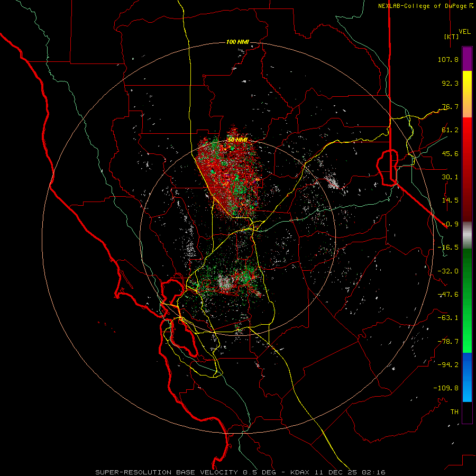Viewport: 476px width, 476px height.
Task: Select the 45.6 velocity scale value
Action: click(450, 153)
